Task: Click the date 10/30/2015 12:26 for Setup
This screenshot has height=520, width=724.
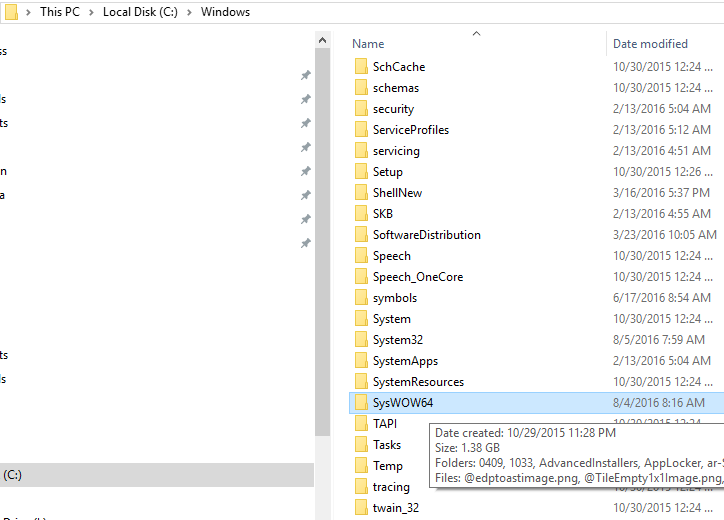Action: tap(663, 172)
